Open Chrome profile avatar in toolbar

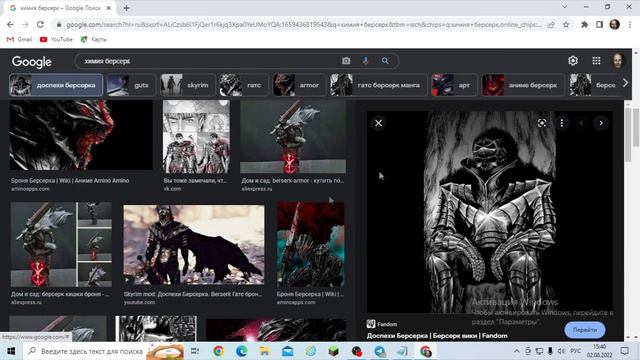click(x=615, y=24)
